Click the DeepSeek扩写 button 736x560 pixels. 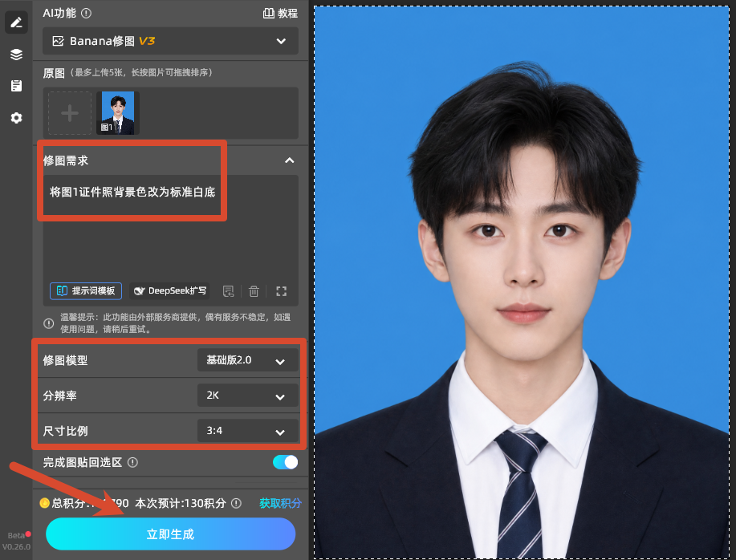tap(170, 290)
